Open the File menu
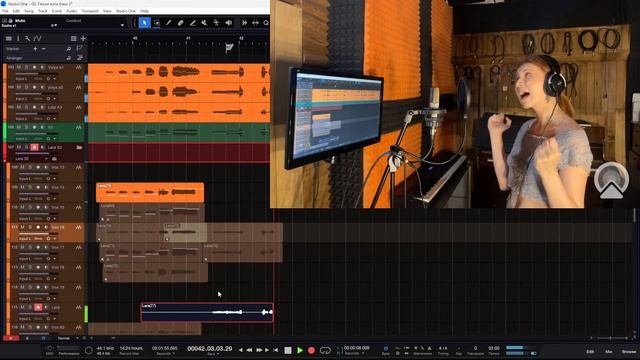The image size is (640, 360). pyautogui.click(x=5, y=11)
